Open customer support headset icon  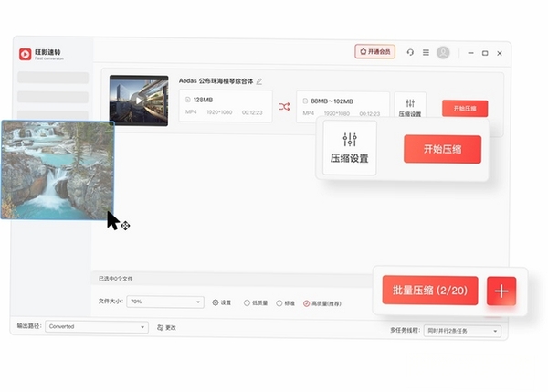410,52
